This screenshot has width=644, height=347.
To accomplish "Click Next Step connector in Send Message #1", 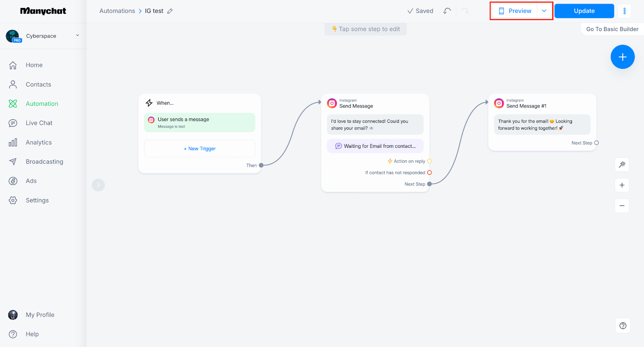I will pyautogui.click(x=597, y=143).
